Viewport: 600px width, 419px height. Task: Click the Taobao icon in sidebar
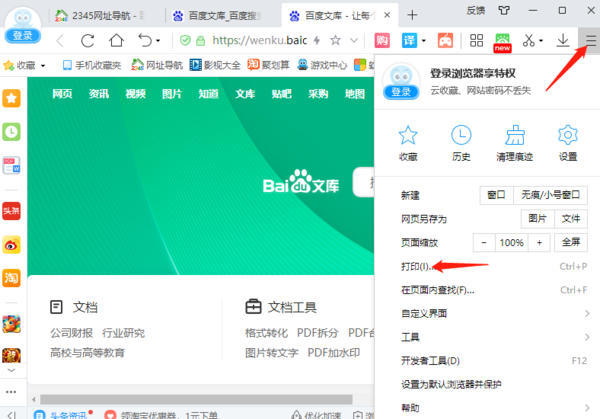(x=12, y=277)
